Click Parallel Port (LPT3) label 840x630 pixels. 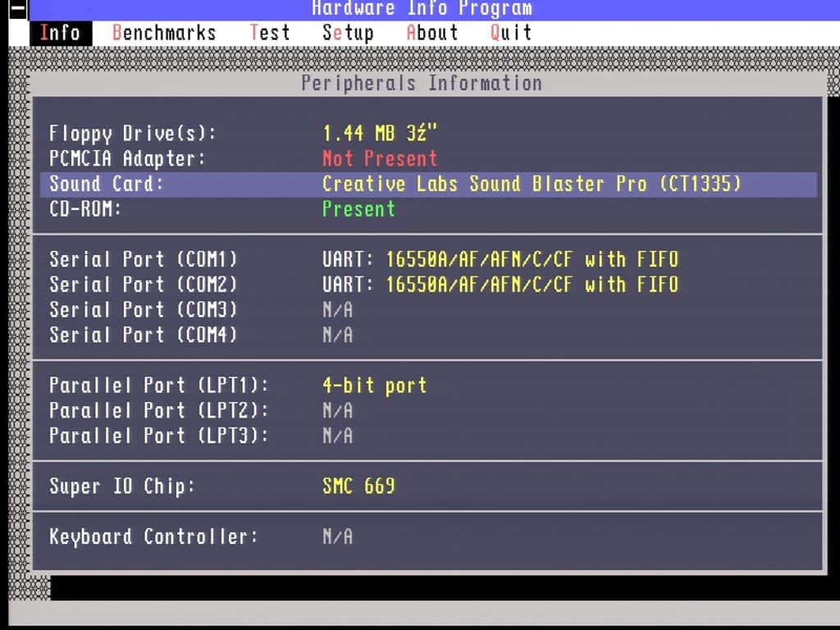click(159, 436)
